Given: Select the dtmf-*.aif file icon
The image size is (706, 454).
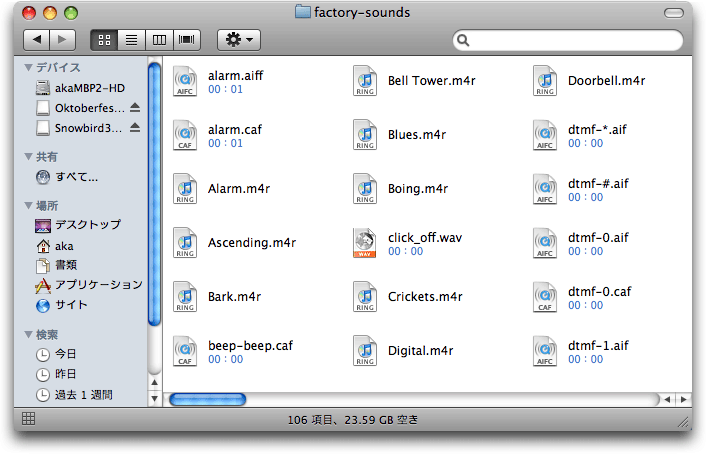Looking at the screenshot, I should pyautogui.click(x=545, y=135).
